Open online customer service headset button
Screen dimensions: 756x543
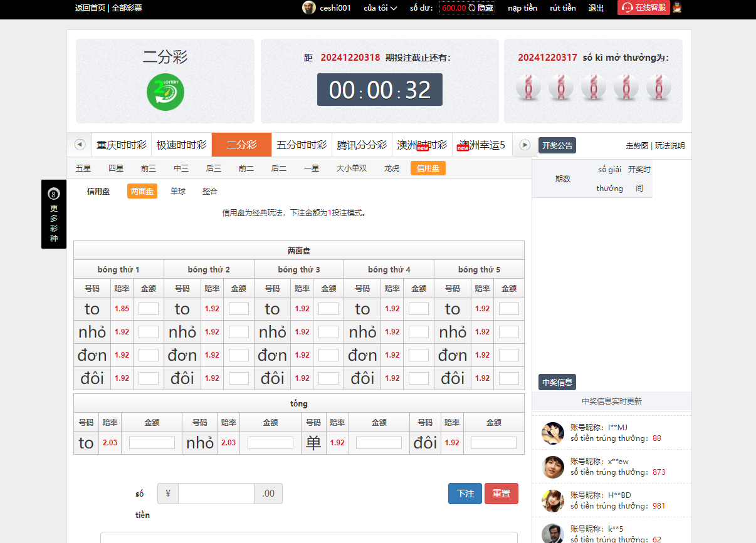point(643,8)
